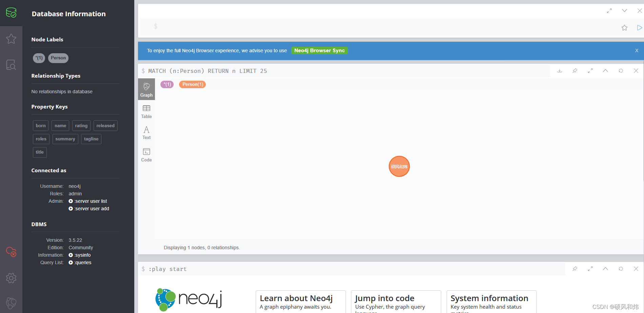
Task: Click the title property key
Action: click(40, 152)
